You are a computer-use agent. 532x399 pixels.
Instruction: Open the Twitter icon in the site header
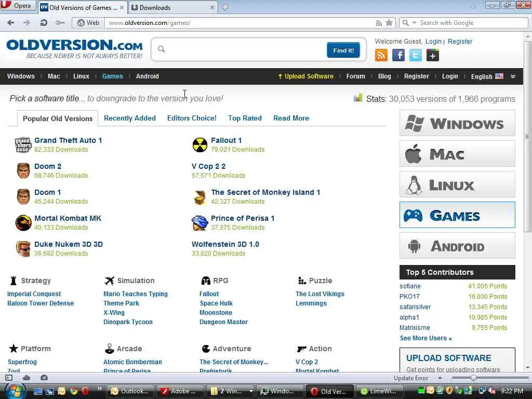[415, 55]
